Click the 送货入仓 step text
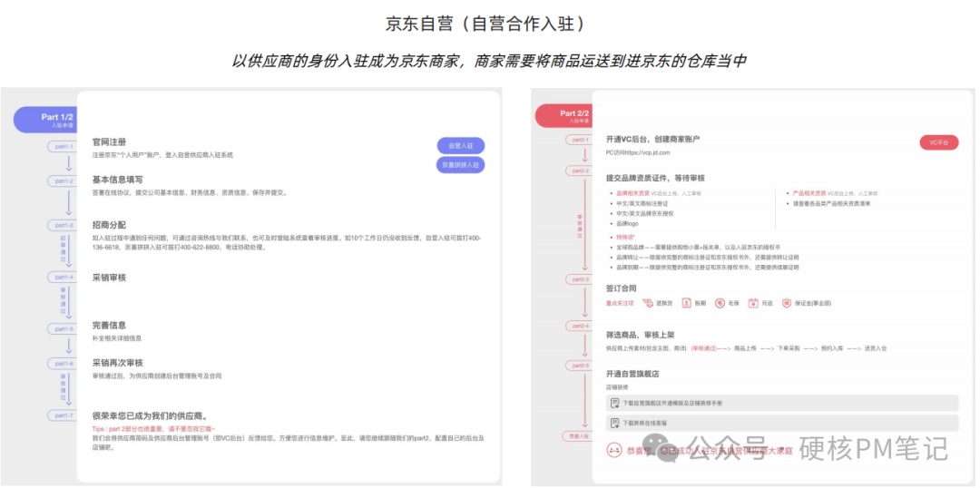 pos(876,348)
